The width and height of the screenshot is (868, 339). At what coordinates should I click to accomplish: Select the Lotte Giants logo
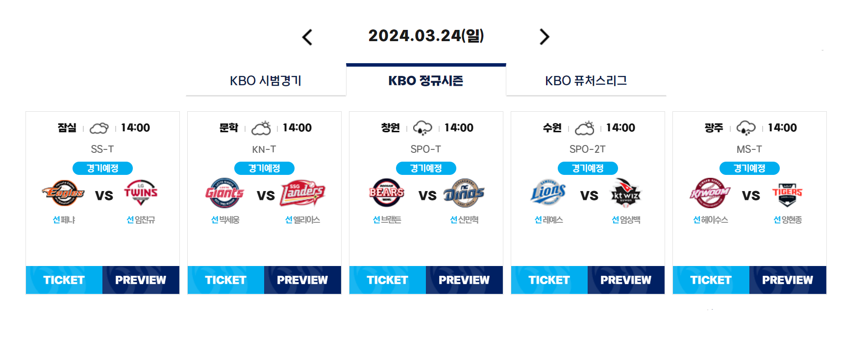(x=225, y=193)
